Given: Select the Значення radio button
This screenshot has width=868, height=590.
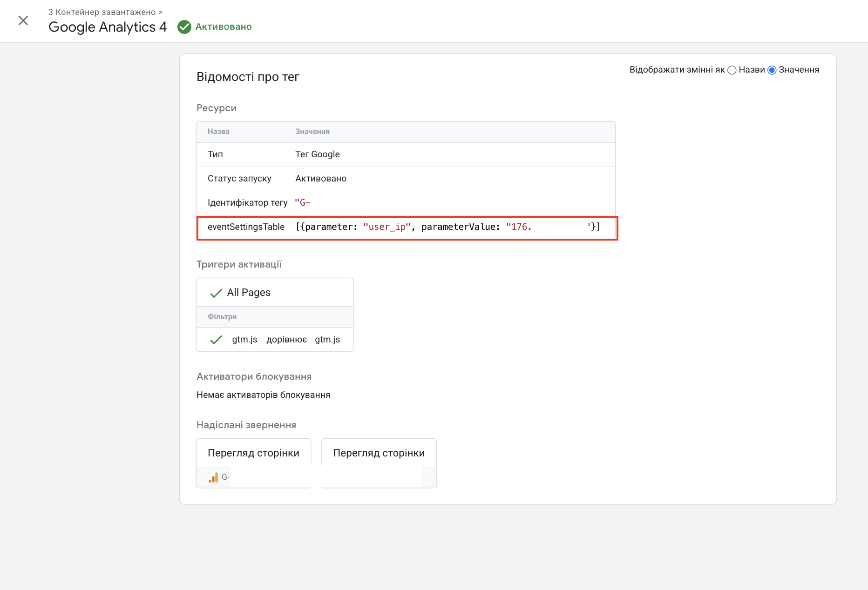Looking at the screenshot, I should [772, 70].
